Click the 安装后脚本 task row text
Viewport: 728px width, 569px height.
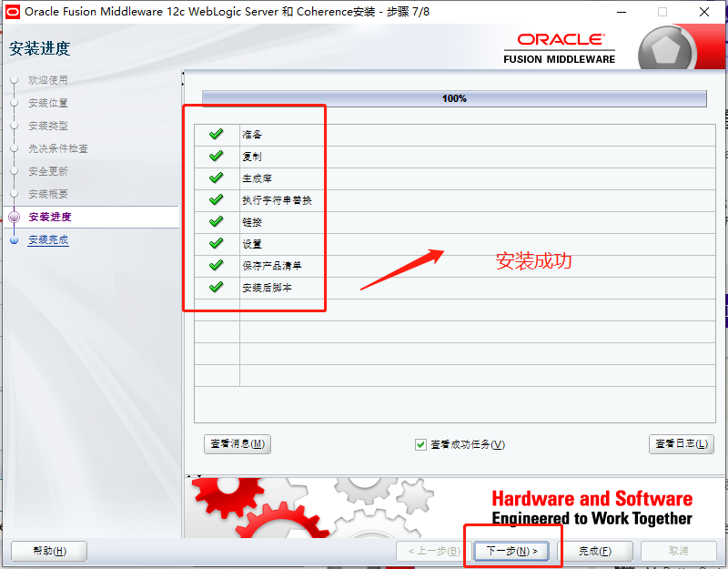(x=267, y=288)
